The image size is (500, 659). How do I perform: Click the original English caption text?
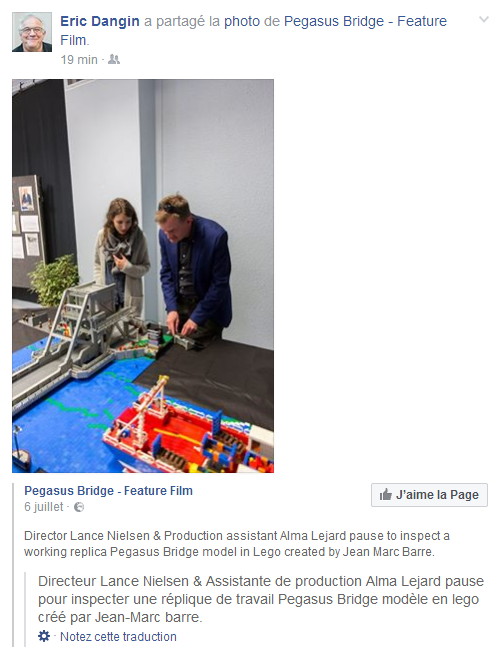(237, 543)
